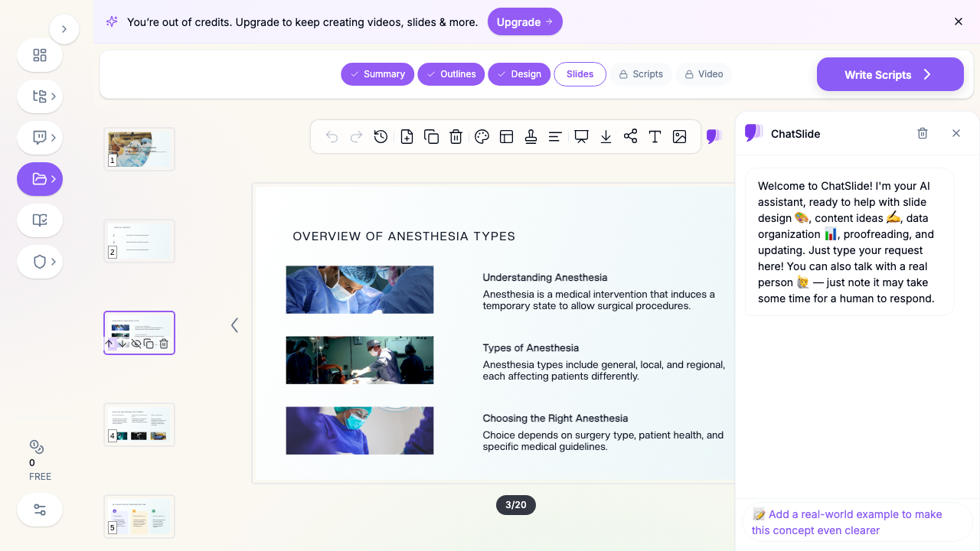Click the FREE plan label
This screenshot has height=551, width=980.
[40, 476]
